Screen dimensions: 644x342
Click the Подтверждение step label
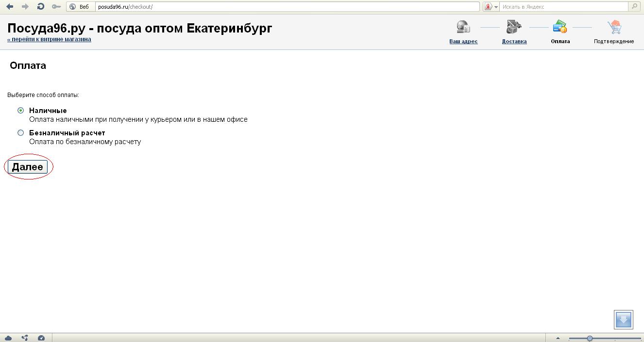[x=614, y=41]
